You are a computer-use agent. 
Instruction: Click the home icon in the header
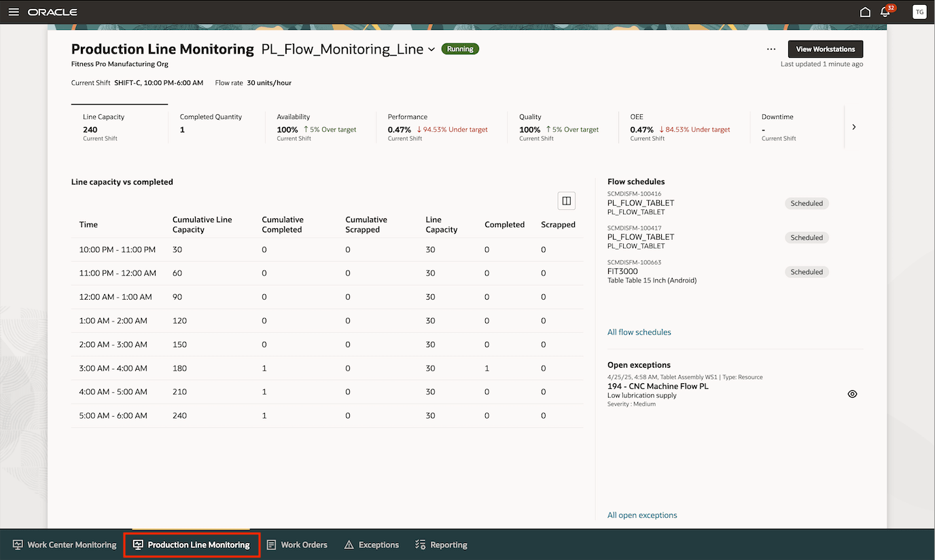point(864,12)
